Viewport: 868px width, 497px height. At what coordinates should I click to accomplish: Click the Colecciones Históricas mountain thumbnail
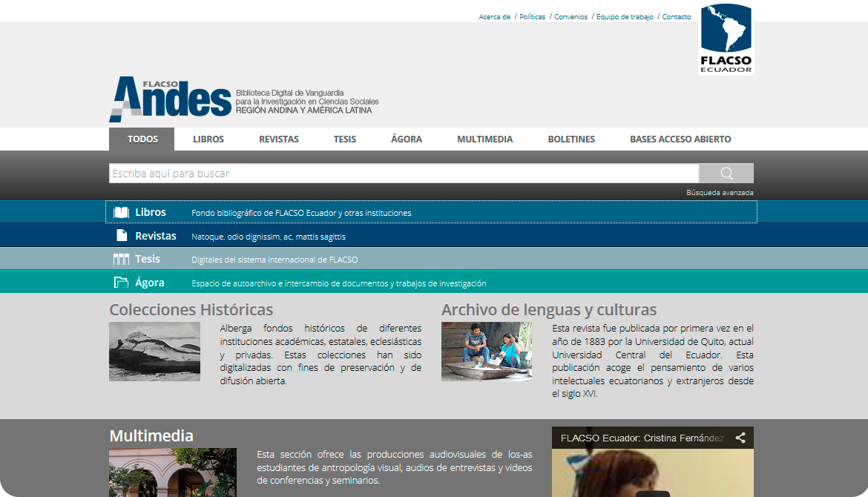pyautogui.click(x=154, y=352)
